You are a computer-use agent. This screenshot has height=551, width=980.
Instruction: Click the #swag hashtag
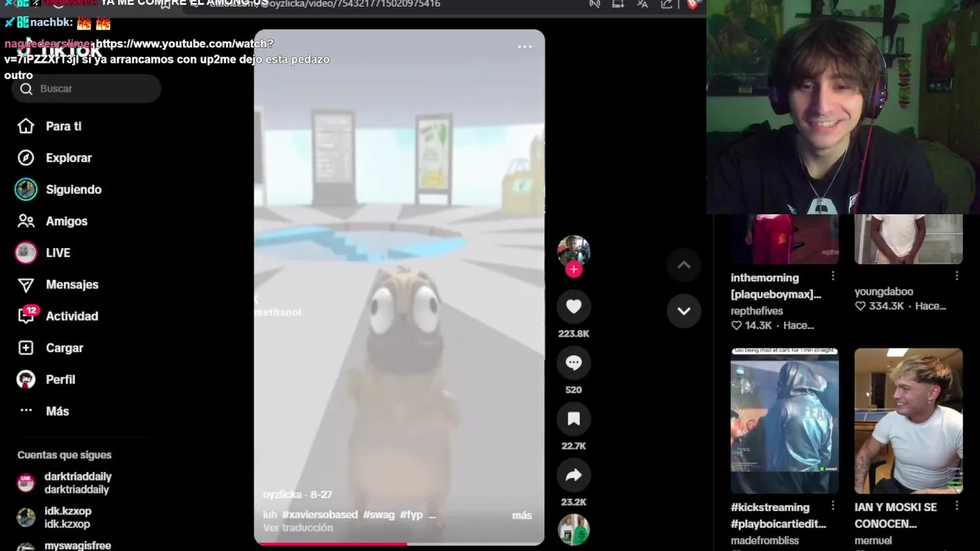tap(379, 515)
